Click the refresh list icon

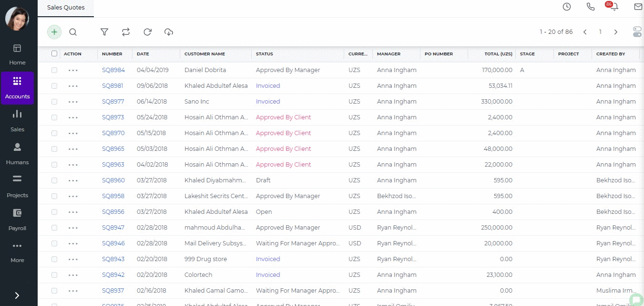click(148, 32)
